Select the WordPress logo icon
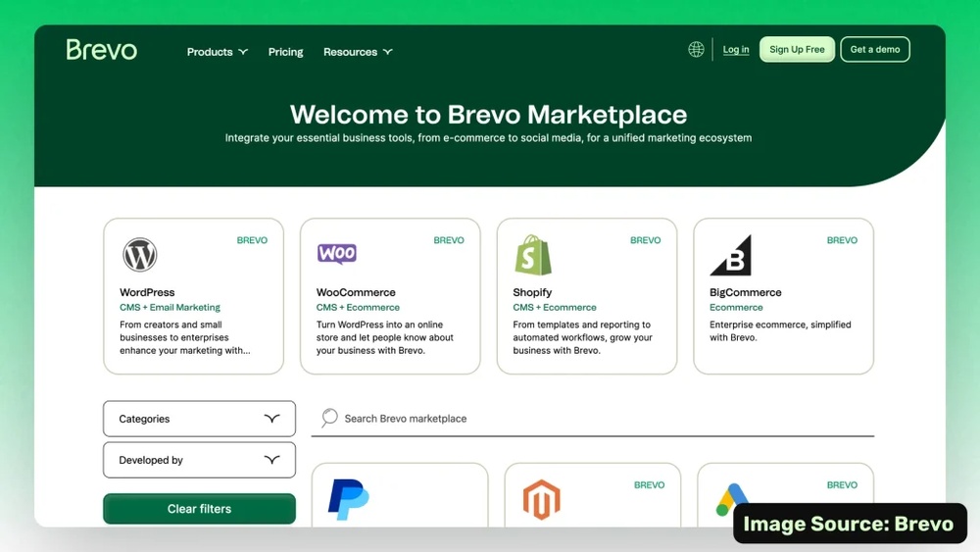Image resolution: width=980 pixels, height=552 pixels. pos(139,255)
